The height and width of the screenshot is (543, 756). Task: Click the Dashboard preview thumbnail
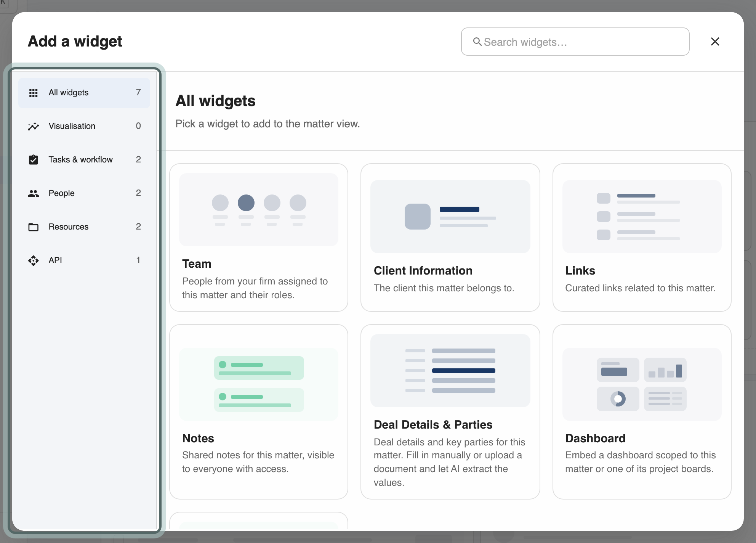[642, 384]
